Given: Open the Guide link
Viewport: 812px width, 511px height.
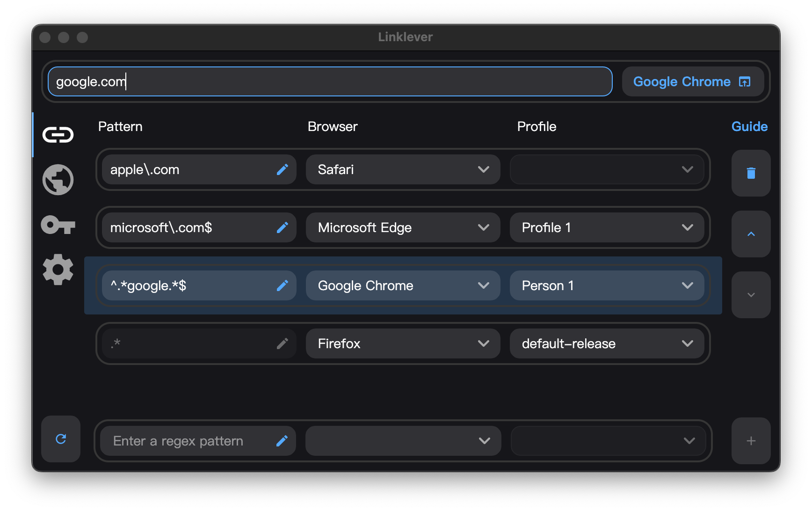Looking at the screenshot, I should coord(749,126).
